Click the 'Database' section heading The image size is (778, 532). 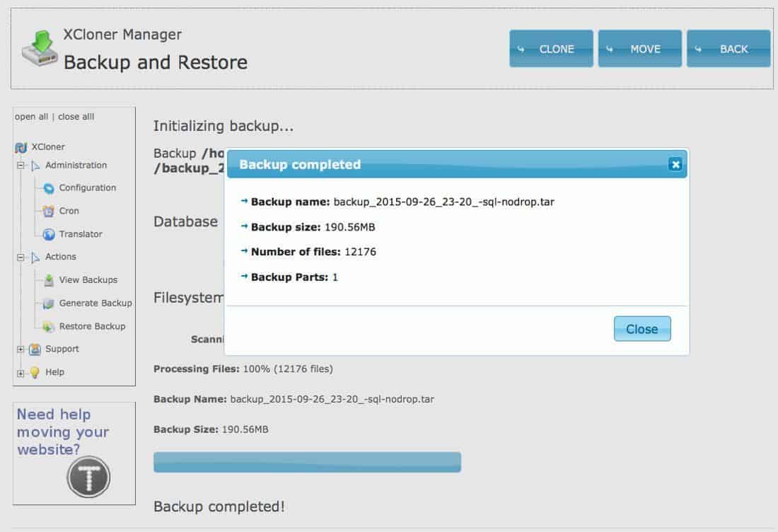pyautogui.click(x=185, y=221)
